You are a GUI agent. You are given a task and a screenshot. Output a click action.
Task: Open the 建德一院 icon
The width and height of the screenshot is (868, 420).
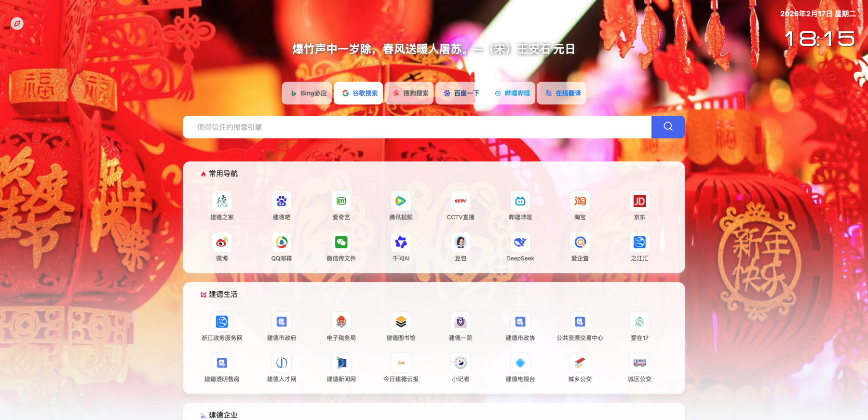tap(461, 322)
